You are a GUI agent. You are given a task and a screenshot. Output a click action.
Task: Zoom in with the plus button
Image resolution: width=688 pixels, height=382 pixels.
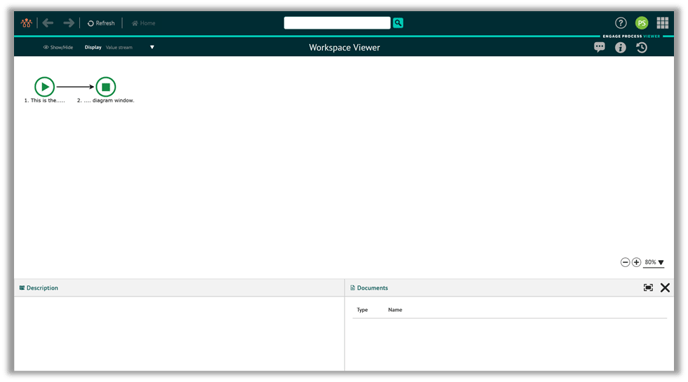tap(636, 262)
